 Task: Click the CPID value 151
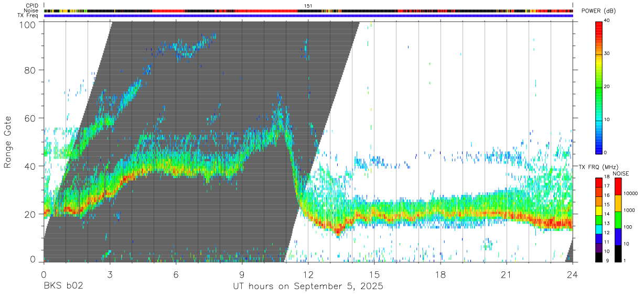click(308, 6)
